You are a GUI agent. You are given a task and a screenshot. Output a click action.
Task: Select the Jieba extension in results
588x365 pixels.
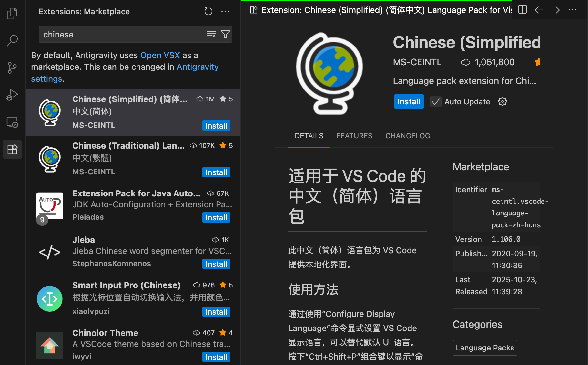point(136,251)
